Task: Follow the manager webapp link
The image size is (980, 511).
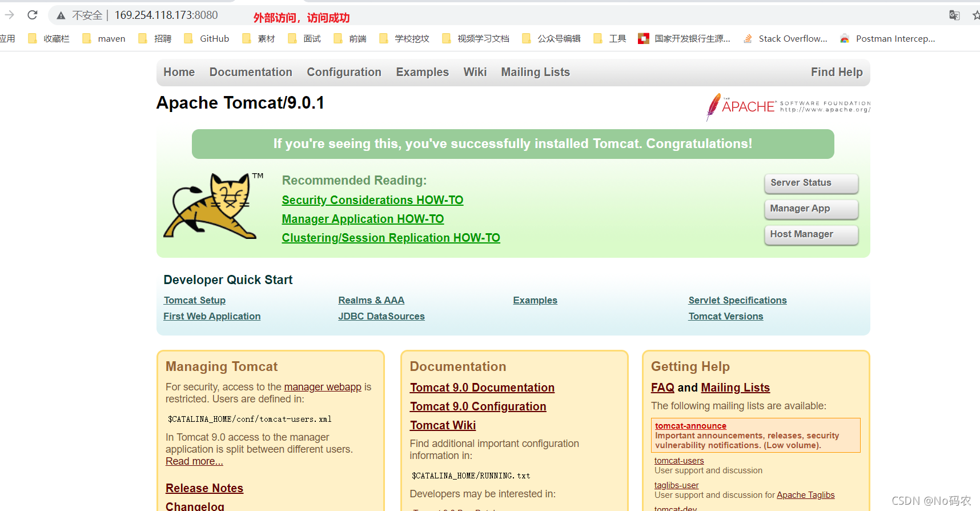Action: point(323,387)
